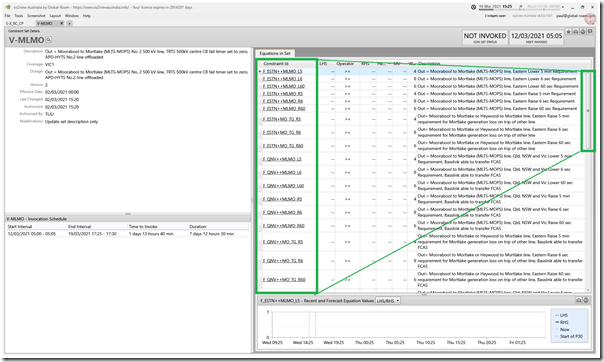Select the 12/03/2021 05:00 - 05:05 schedule row
Screen dimensions: 604x362
(x=128, y=234)
